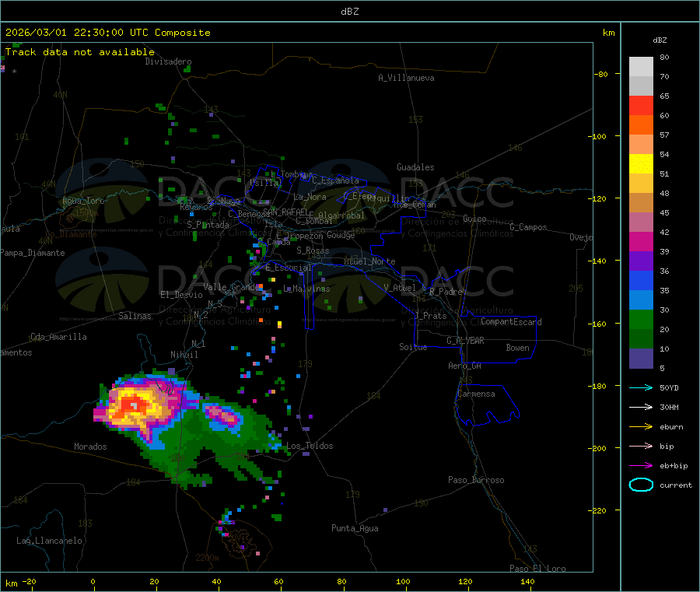Screen dimensions: 700x592
Task: Click the yellow eburn arrow in legend
Action: (641, 426)
